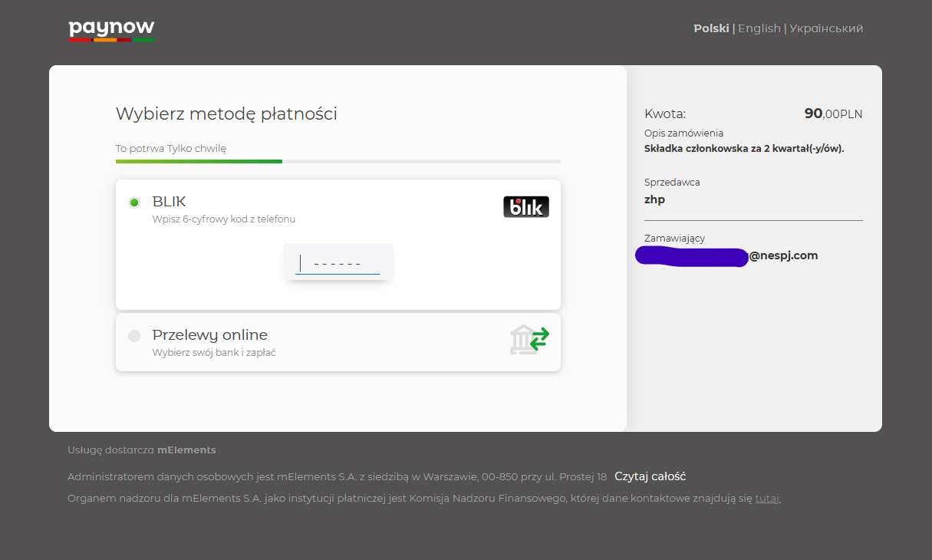932x560 pixels.
Task: Click the mElements provider name
Action: coord(186,450)
